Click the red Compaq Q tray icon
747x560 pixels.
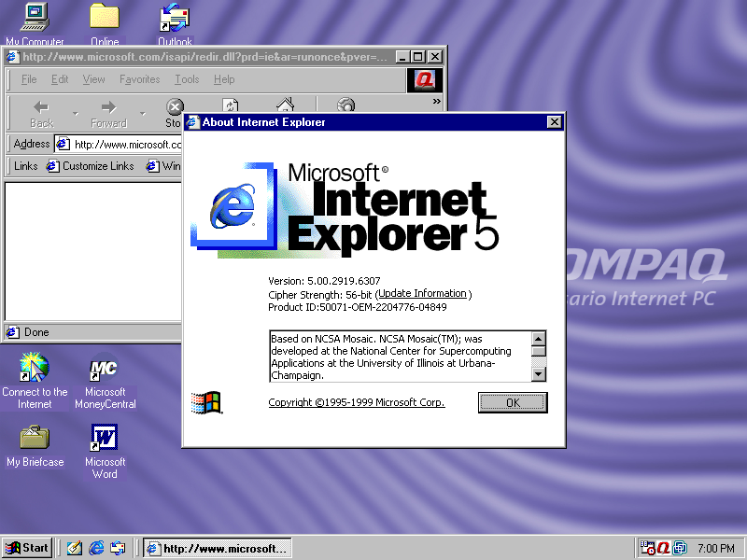coord(663,548)
